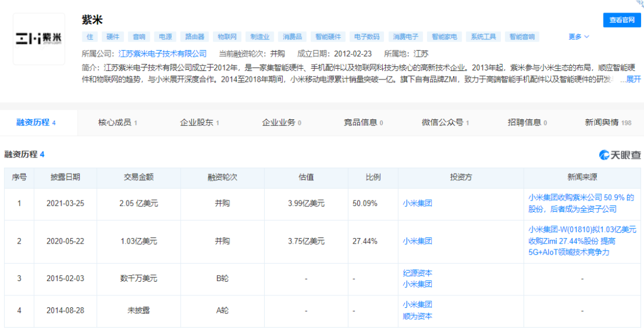Open the 新闻舆情 tab
The image size is (644, 330).
pyautogui.click(x=608, y=123)
